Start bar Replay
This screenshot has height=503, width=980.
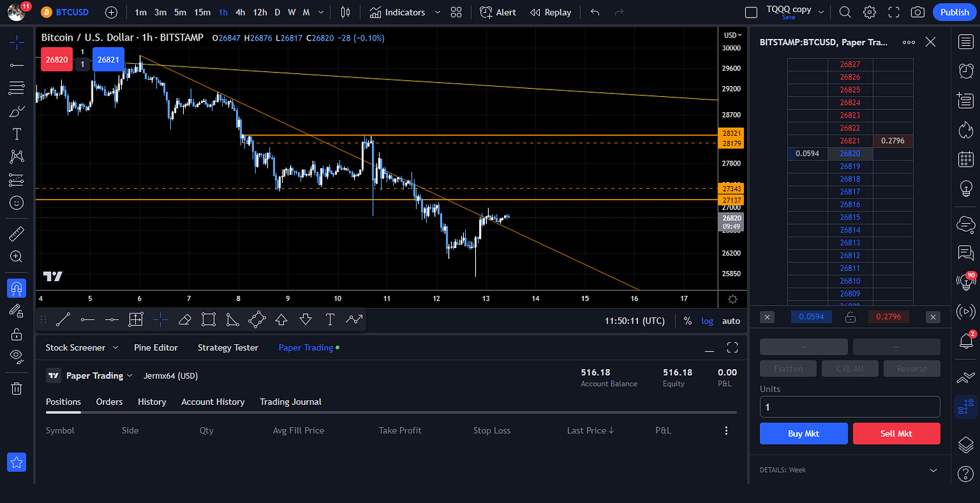[551, 12]
